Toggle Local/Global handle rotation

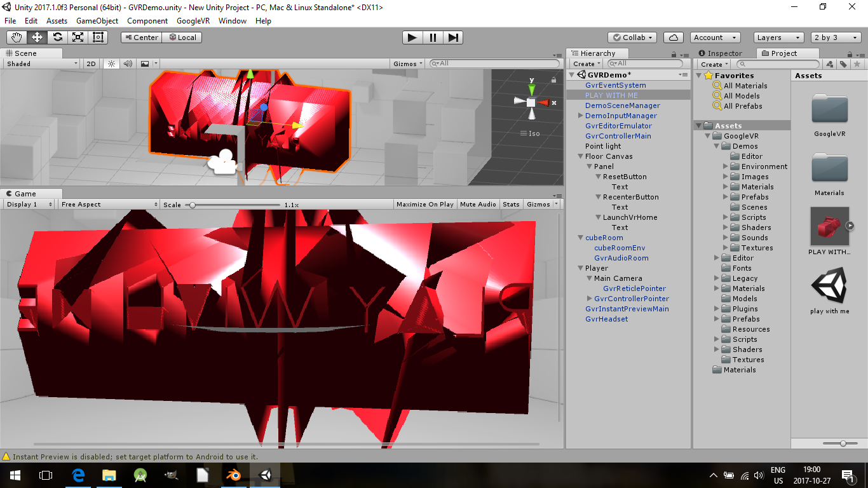pos(182,37)
